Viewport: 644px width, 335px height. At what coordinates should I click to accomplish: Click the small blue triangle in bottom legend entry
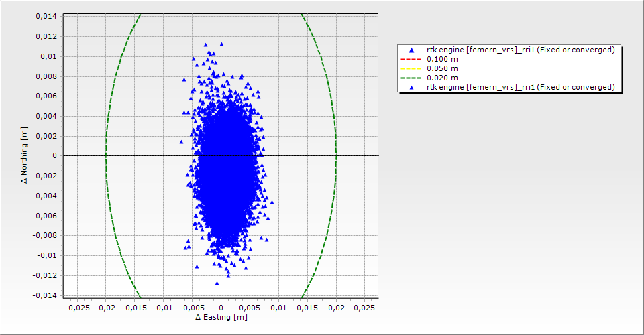point(411,87)
